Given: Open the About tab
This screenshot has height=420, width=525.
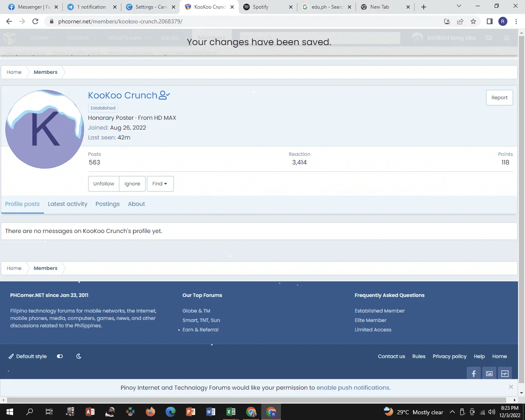Looking at the screenshot, I should [x=137, y=204].
